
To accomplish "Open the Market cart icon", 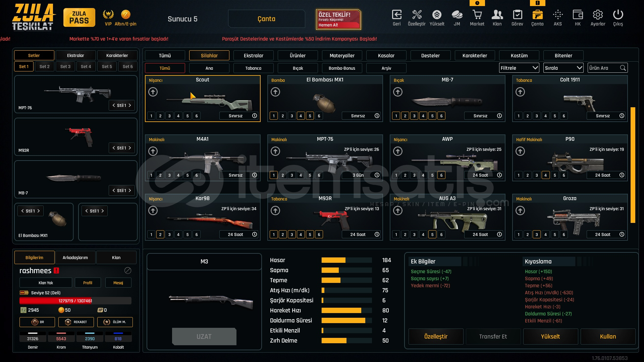I will point(477,15).
